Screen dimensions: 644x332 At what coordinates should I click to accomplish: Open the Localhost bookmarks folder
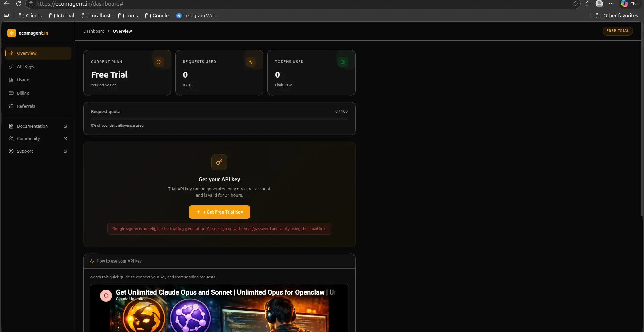point(96,16)
